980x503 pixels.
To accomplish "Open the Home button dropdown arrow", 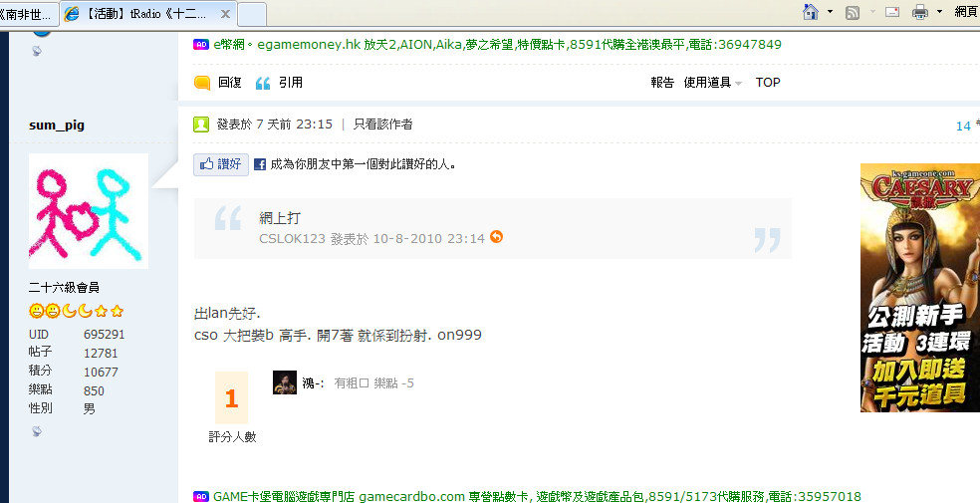I will tap(830, 12).
